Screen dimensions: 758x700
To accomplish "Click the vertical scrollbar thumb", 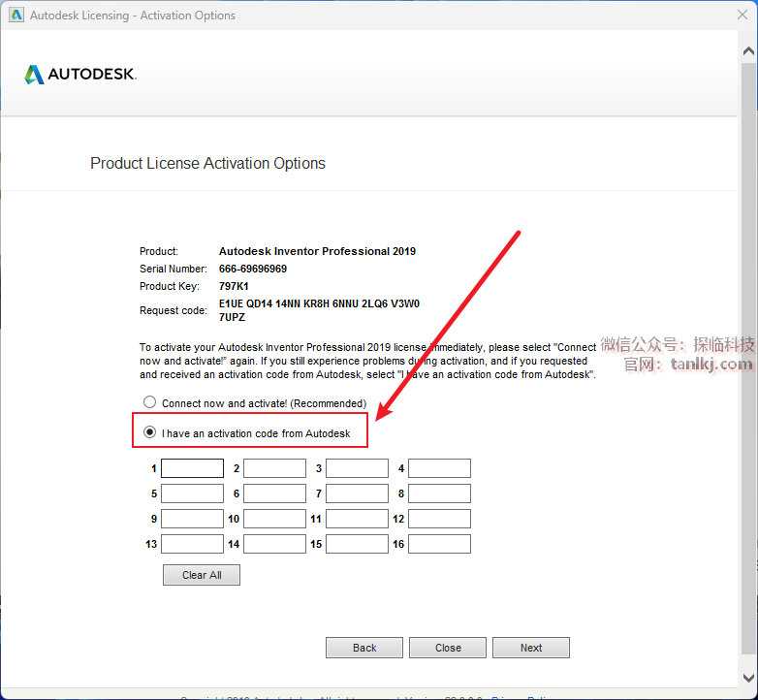I will coord(748,358).
